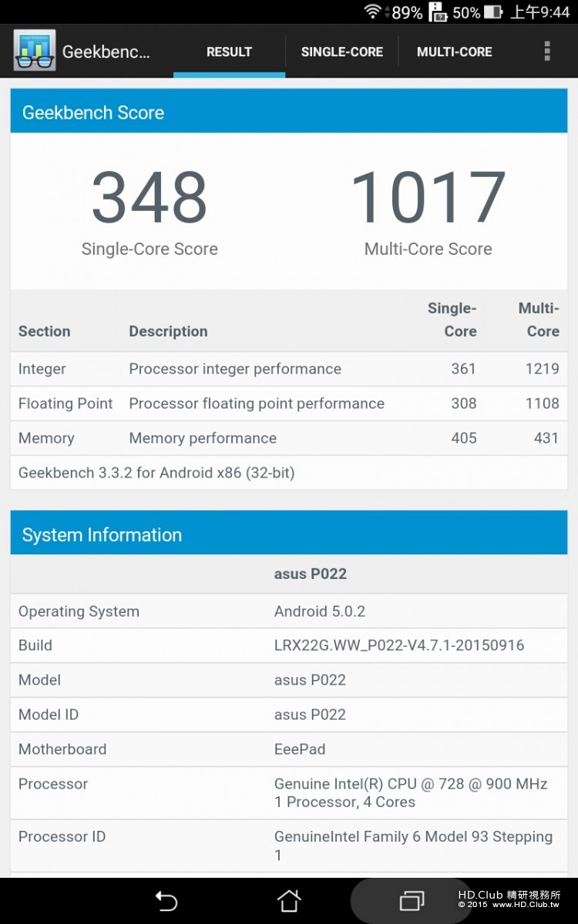Open the Geekbench app icon
The width and height of the screenshot is (578, 924).
click(34, 49)
